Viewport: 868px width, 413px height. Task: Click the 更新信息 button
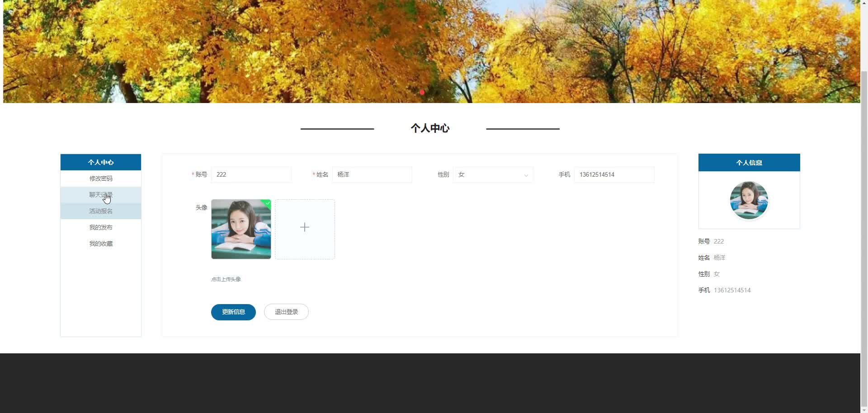(x=233, y=312)
